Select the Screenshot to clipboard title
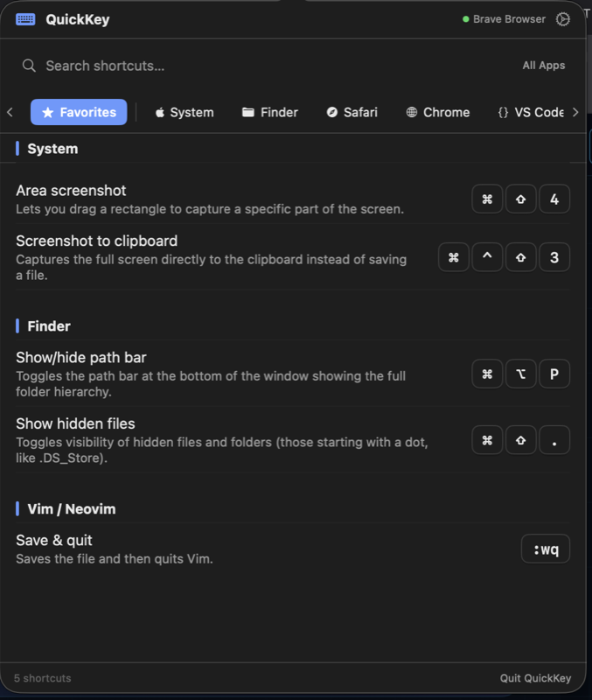This screenshot has height=700, width=592. tap(97, 241)
